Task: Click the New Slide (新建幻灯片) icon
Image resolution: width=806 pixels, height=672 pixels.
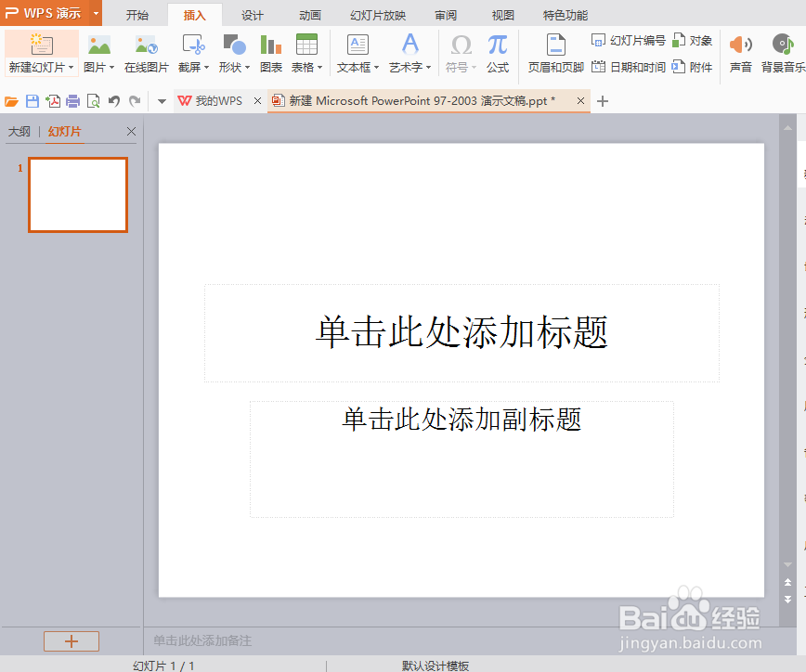Action: 41,45
